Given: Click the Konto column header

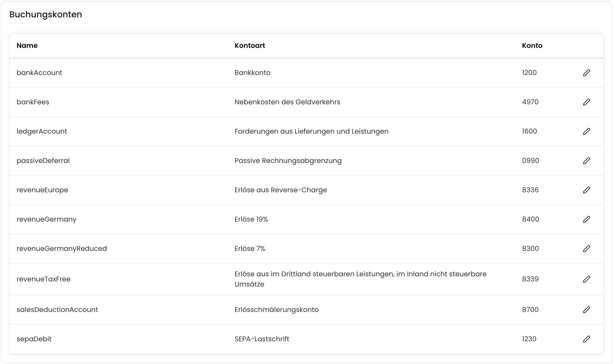Looking at the screenshot, I should [532, 46].
